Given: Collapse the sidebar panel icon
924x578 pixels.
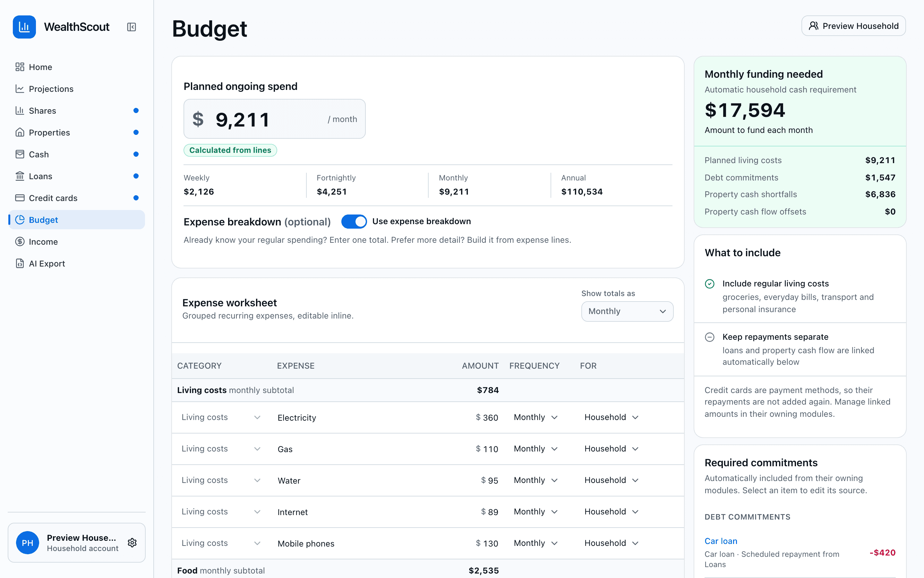Looking at the screenshot, I should [x=131, y=27].
